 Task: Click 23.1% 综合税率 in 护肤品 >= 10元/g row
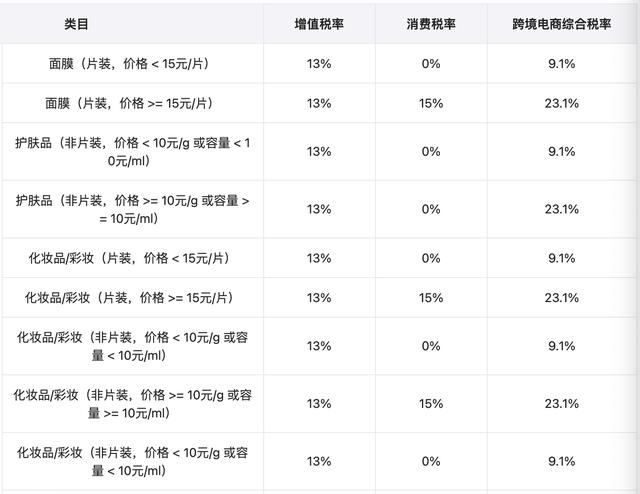click(x=562, y=209)
